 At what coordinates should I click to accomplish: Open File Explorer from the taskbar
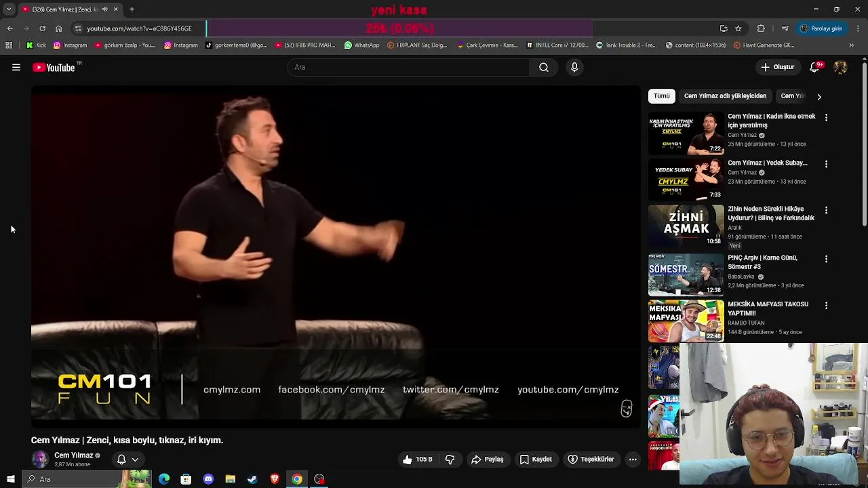point(231,479)
